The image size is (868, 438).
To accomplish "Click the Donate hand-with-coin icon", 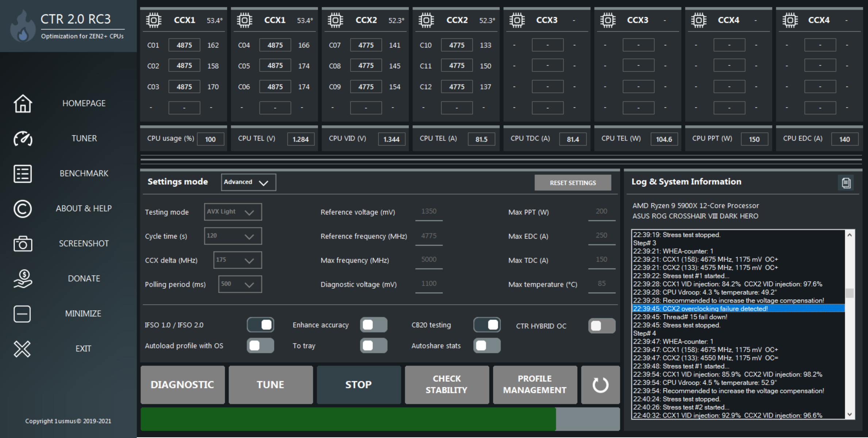I will 23,279.
